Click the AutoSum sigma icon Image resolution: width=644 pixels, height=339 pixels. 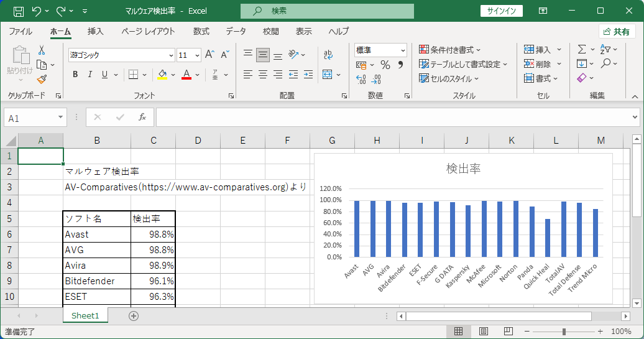[x=582, y=49]
